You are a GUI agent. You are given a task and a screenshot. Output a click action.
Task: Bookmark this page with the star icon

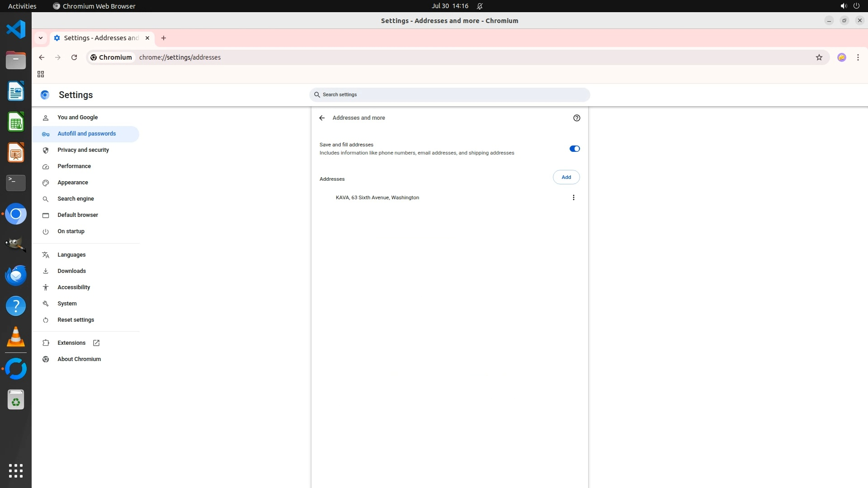[819, 57]
